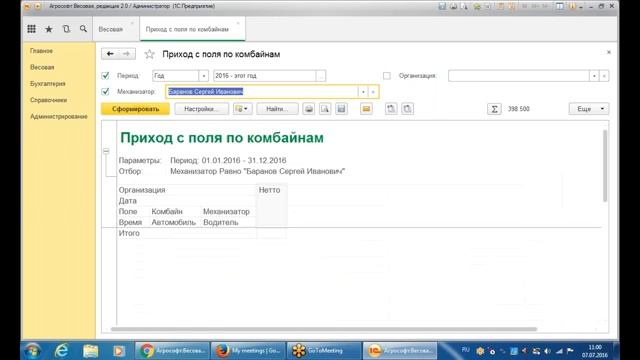This screenshot has height=360, width=640.
Task: Open the Еще menu dropdown
Action: pos(589,109)
